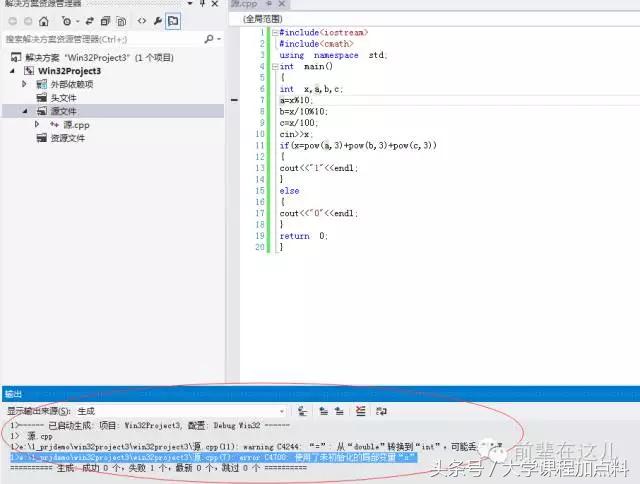Click the search magnifier icon in Solution Explorer
Viewport: 640px width, 484px height.
pyautogui.click(x=208, y=39)
